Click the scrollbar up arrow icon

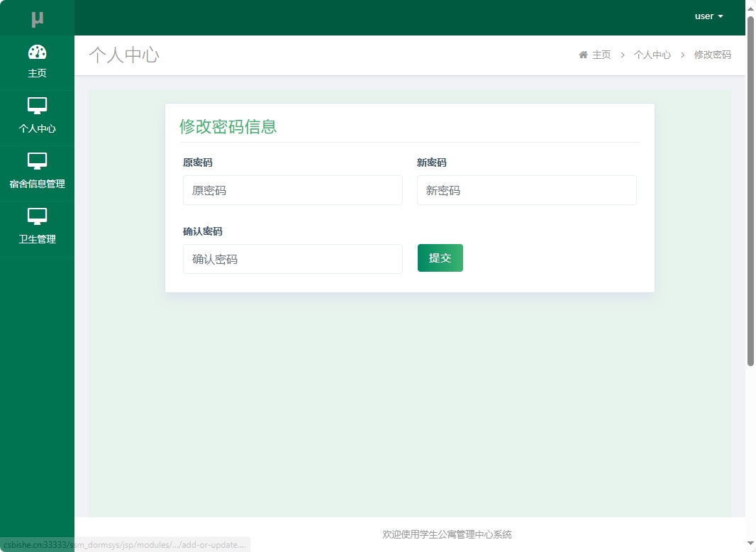750,7
